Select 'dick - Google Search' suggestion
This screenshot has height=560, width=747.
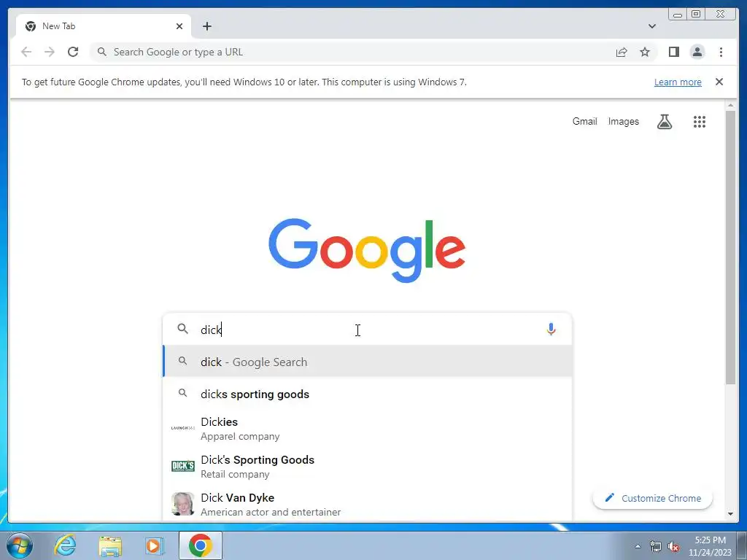coord(368,362)
